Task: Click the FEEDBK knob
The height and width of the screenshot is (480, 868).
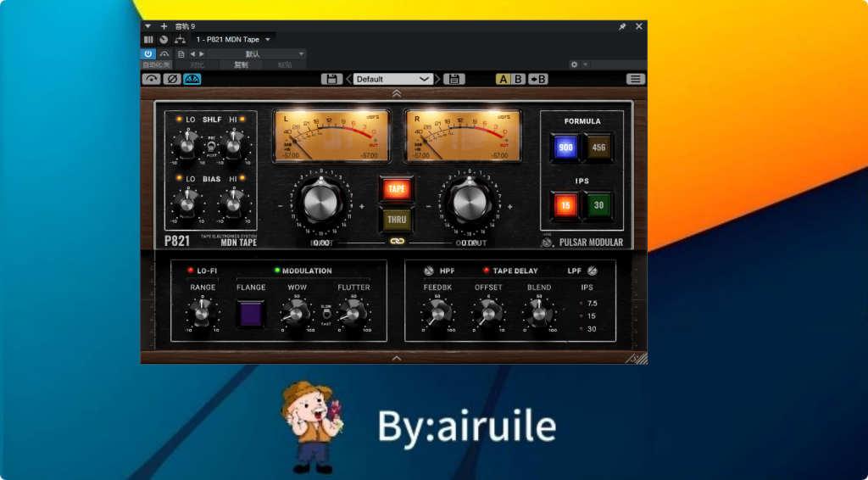Action: click(437, 314)
